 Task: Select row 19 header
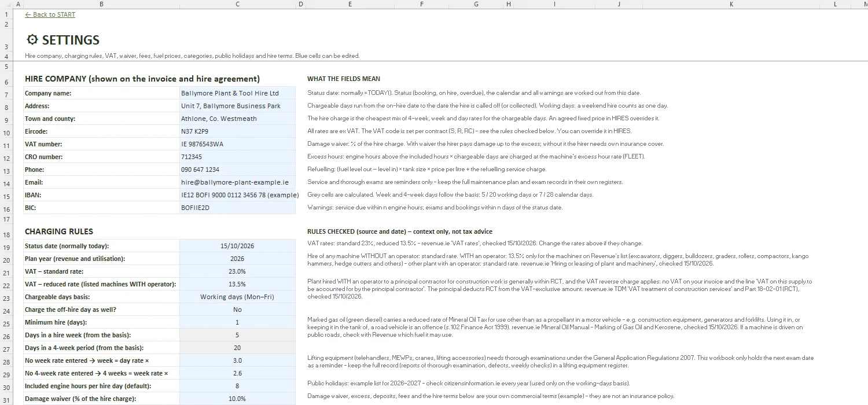pyautogui.click(x=6, y=246)
